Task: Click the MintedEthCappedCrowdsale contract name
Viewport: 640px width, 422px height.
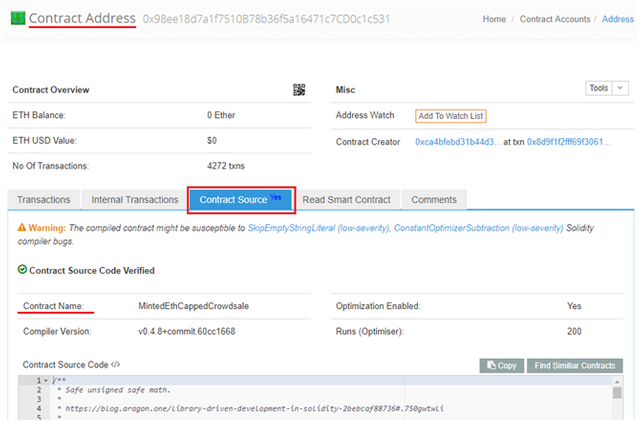Action: (193, 306)
